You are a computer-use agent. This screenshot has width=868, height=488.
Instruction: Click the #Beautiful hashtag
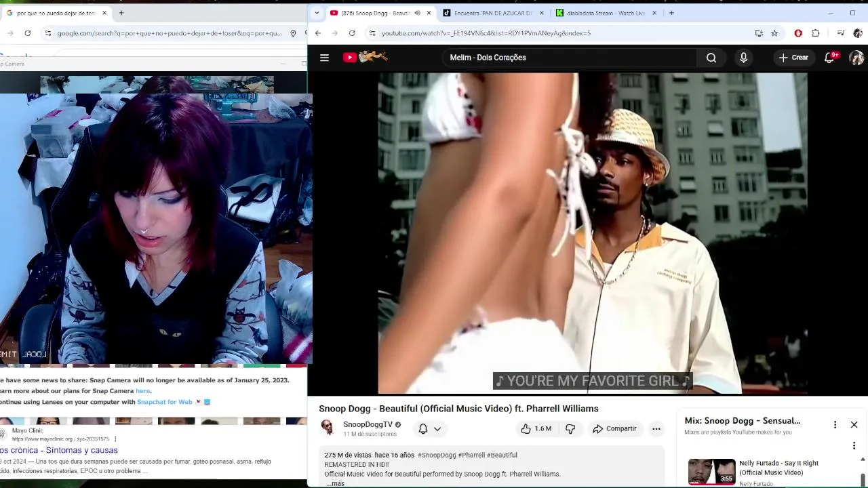502,455
